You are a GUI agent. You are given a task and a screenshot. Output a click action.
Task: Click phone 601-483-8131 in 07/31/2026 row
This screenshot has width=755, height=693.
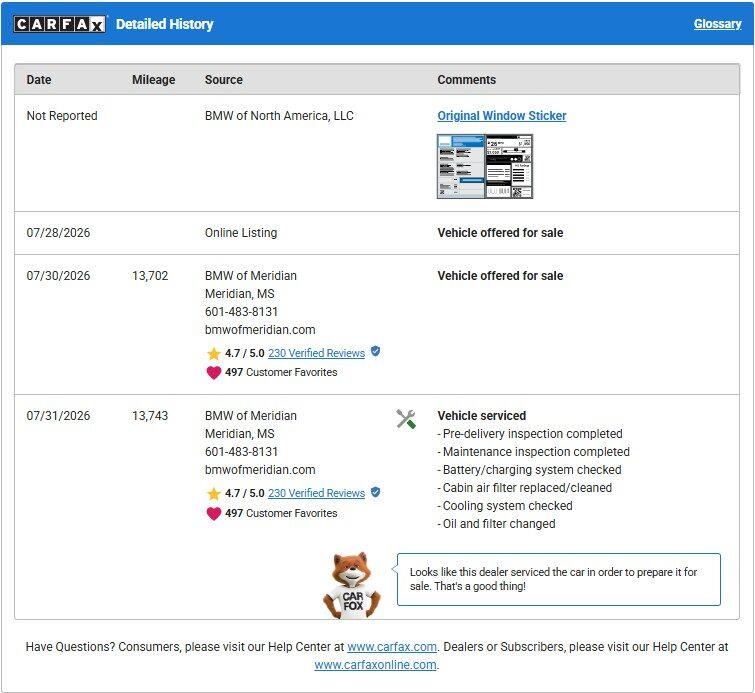point(241,452)
